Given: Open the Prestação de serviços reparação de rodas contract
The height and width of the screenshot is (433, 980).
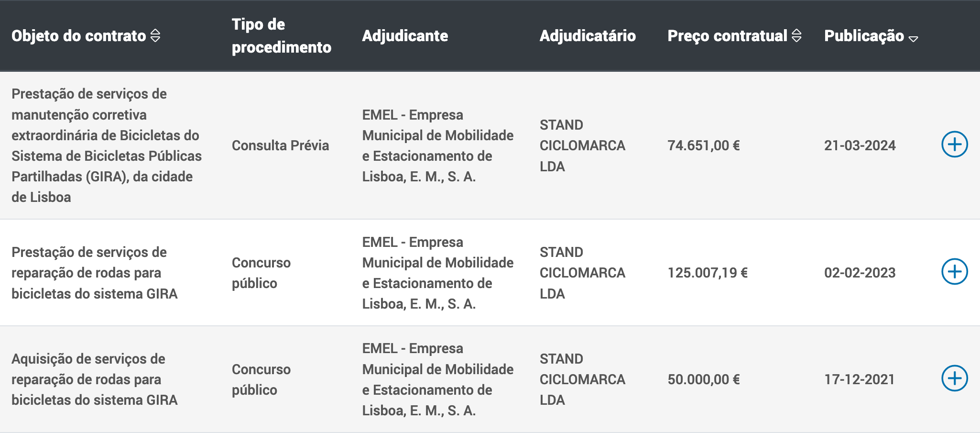Looking at the screenshot, I should pyautogui.click(x=95, y=273).
